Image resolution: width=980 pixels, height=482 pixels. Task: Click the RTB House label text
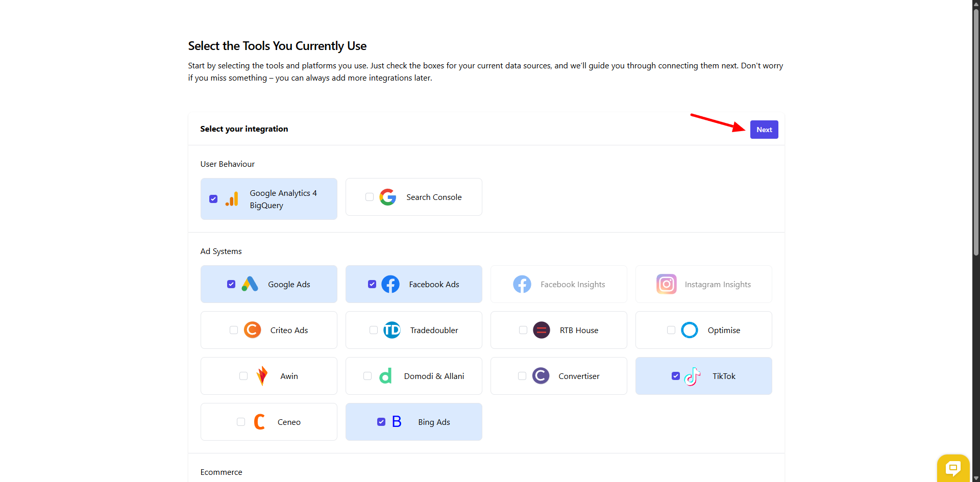pyautogui.click(x=579, y=330)
